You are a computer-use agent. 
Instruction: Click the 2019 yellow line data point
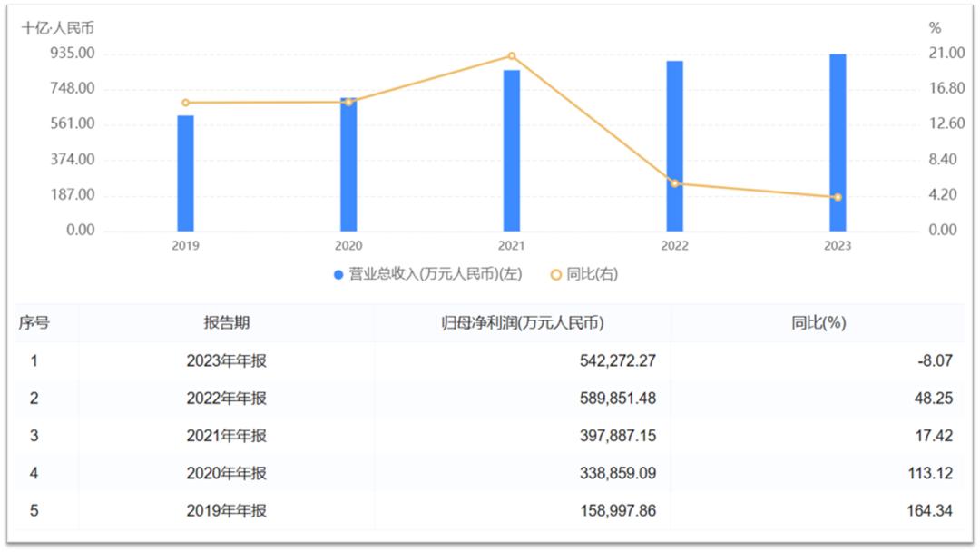(x=185, y=103)
